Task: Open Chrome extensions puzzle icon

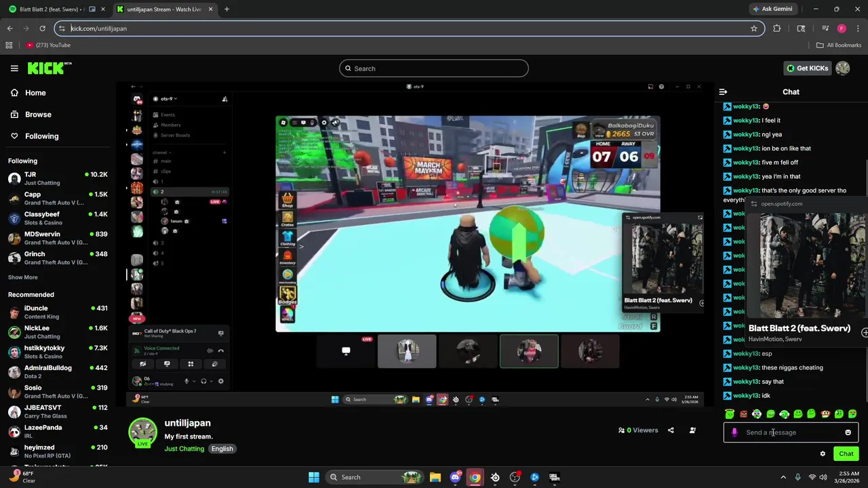Action: click(x=776, y=28)
